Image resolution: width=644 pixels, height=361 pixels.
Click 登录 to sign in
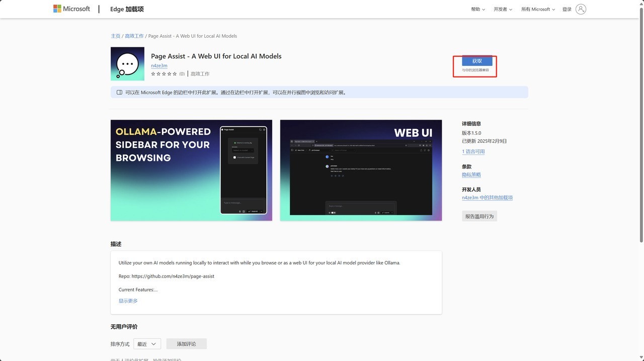coord(567,10)
